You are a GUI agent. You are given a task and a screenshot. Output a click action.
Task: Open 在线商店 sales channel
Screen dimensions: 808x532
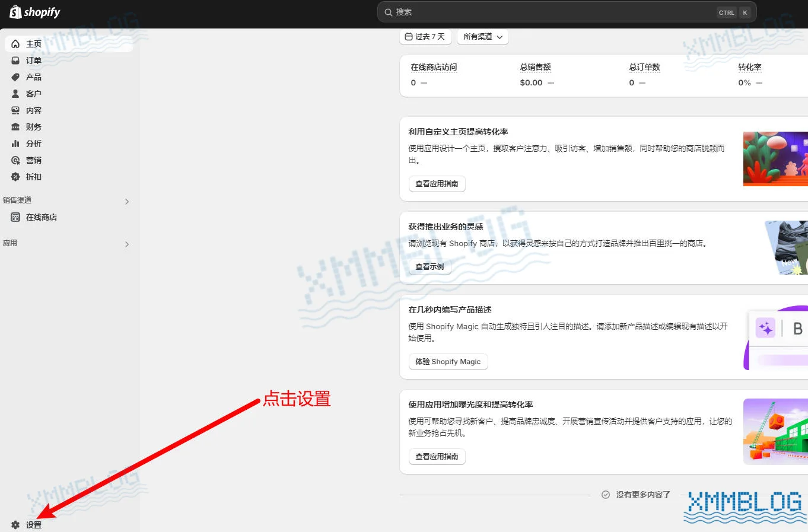pos(69,217)
